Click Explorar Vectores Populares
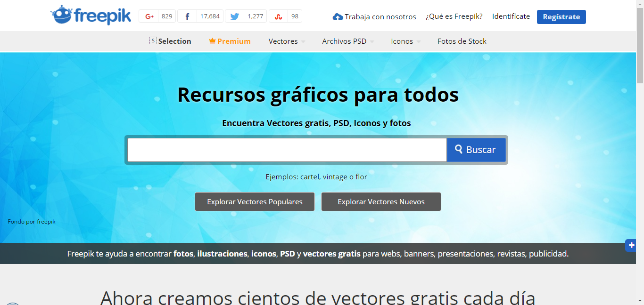The height and width of the screenshot is (305, 644). click(x=255, y=202)
